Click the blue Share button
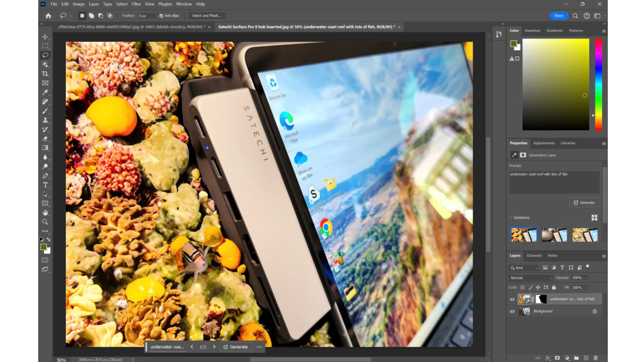The image size is (644, 362). 558,16
